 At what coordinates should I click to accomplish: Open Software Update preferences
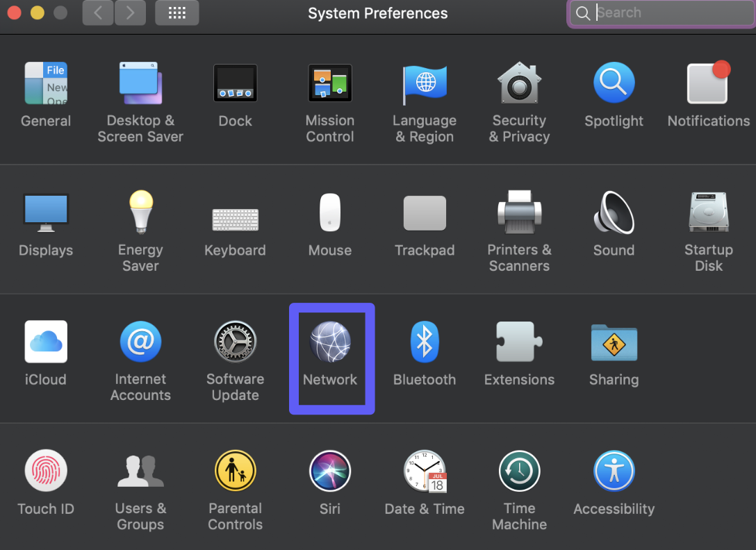[x=235, y=342]
